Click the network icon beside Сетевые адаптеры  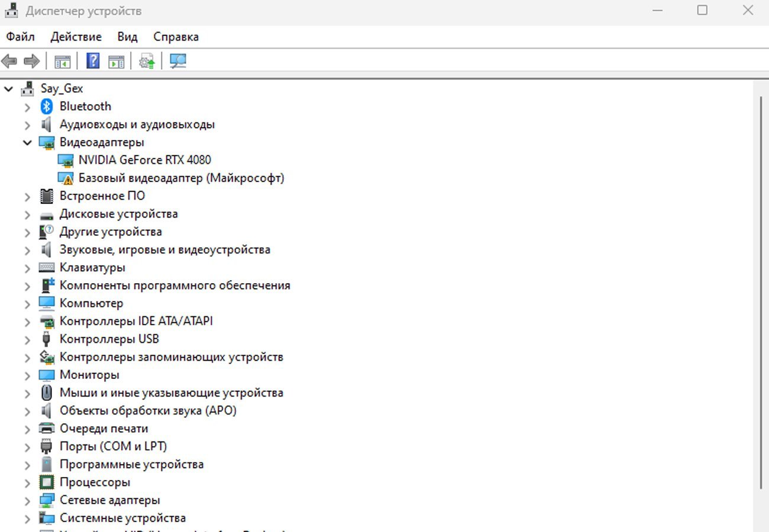(47, 500)
